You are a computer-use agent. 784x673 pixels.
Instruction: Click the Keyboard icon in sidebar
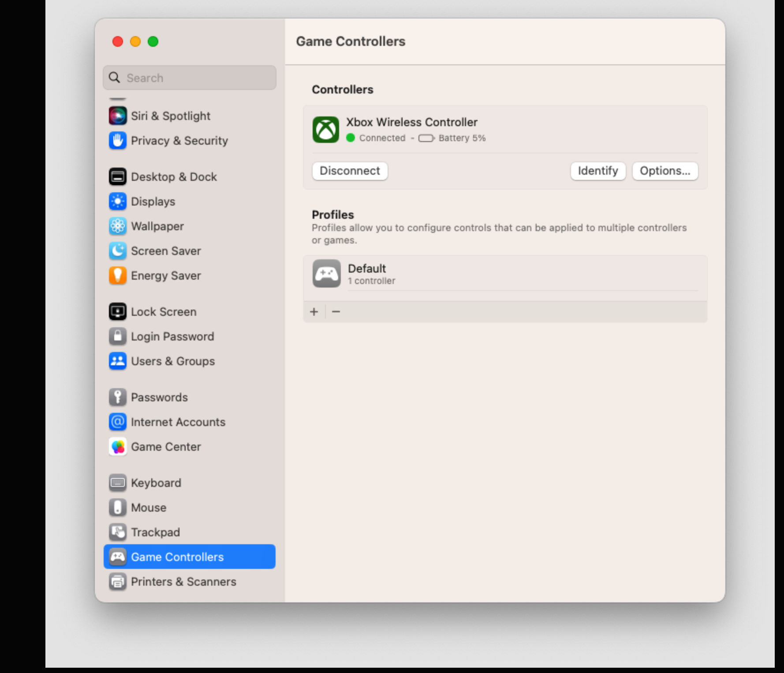tap(118, 483)
